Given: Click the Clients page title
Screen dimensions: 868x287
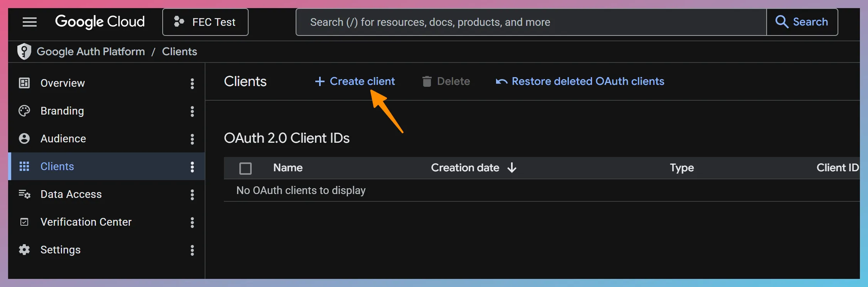Looking at the screenshot, I should [x=245, y=81].
